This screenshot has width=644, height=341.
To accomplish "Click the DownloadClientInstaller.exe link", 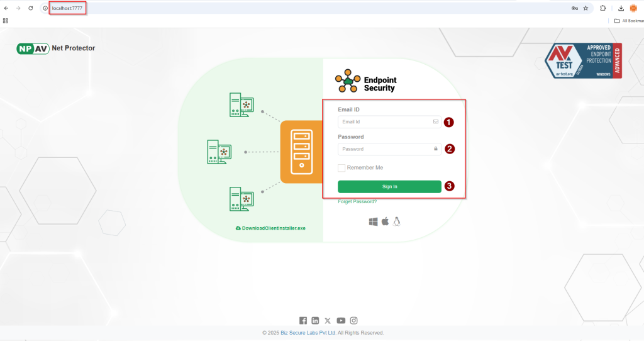I will point(270,228).
